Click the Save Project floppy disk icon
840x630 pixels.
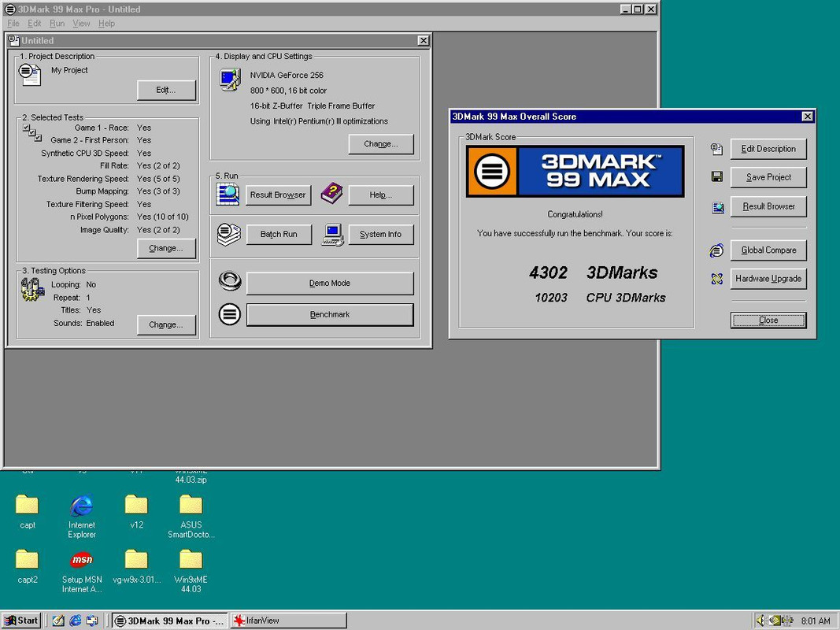coord(716,176)
